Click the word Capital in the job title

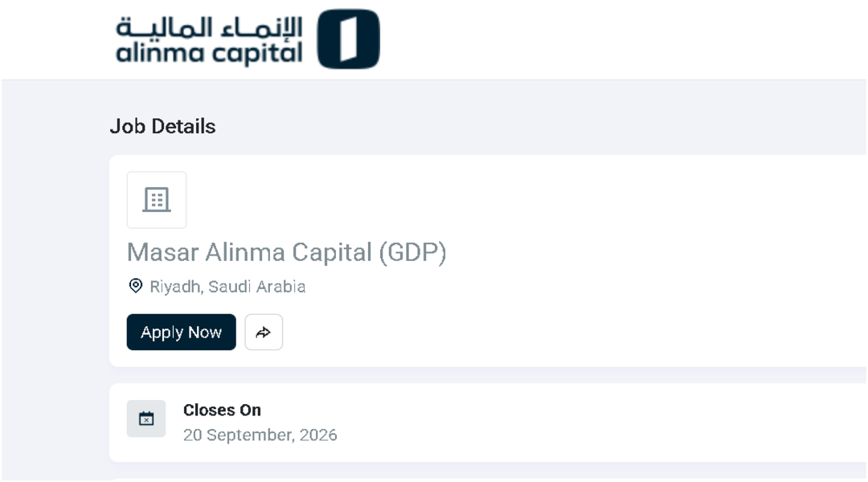332,252
